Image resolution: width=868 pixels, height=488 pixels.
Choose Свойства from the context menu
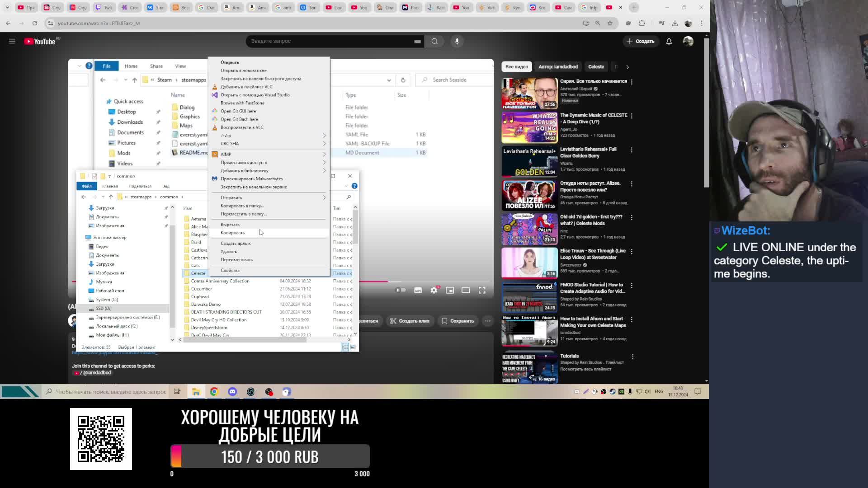pyautogui.click(x=230, y=270)
